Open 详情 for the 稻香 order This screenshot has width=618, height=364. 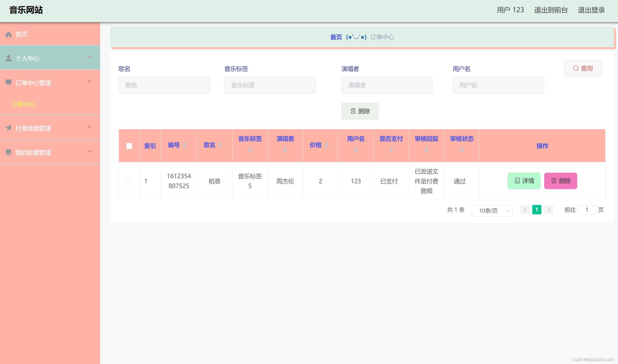click(524, 181)
